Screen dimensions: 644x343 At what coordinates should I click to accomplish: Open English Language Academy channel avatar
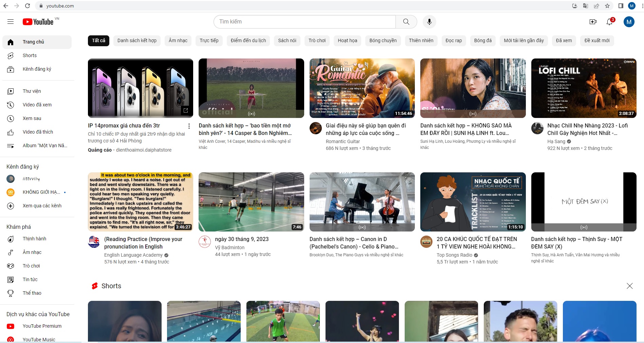(94, 242)
